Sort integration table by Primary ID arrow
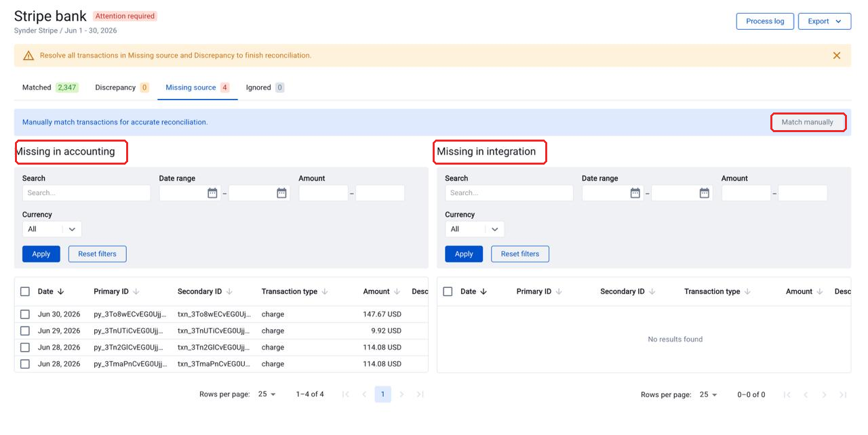Viewport: 868px width, 435px height. click(559, 291)
